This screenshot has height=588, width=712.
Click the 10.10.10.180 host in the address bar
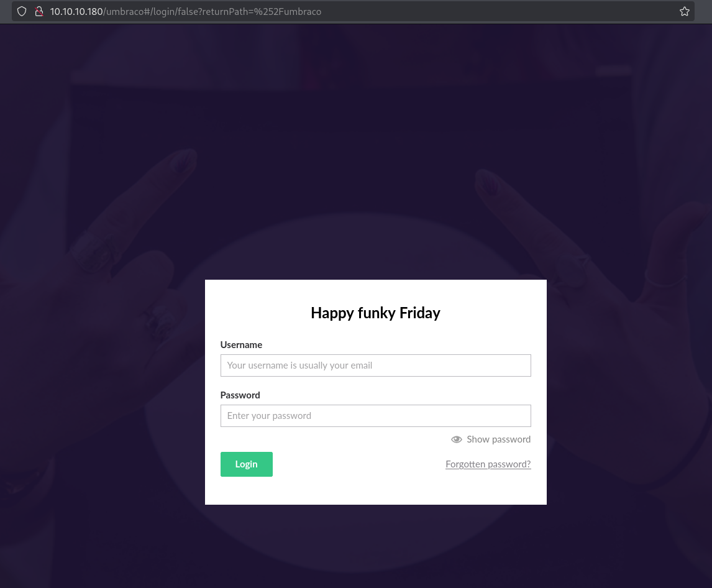[x=76, y=11]
